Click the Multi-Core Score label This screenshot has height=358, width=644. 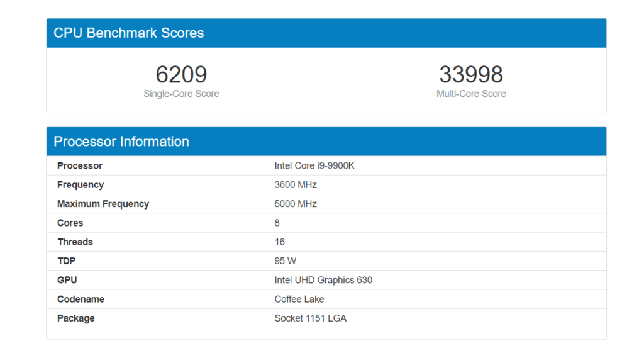click(471, 94)
